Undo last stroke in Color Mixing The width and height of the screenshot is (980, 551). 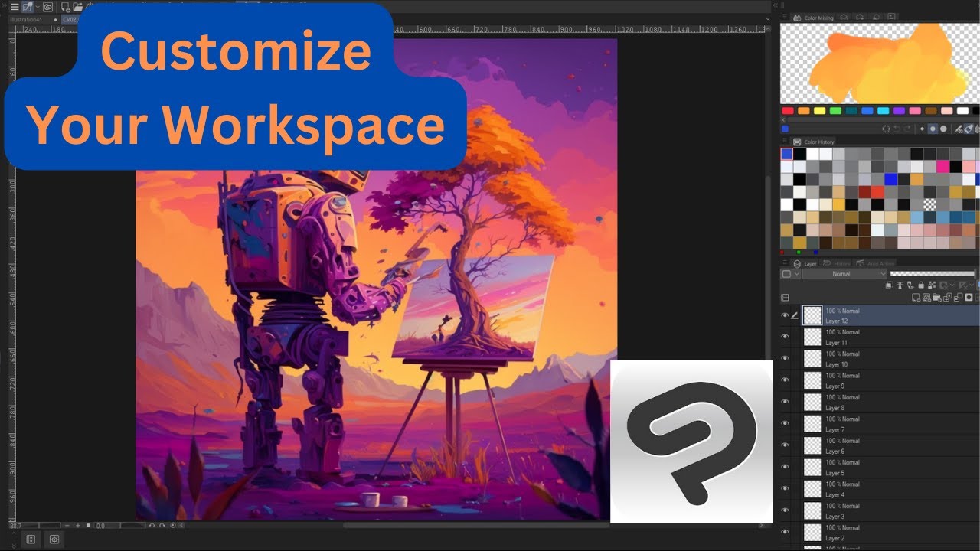pyautogui.click(x=896, y=129)
